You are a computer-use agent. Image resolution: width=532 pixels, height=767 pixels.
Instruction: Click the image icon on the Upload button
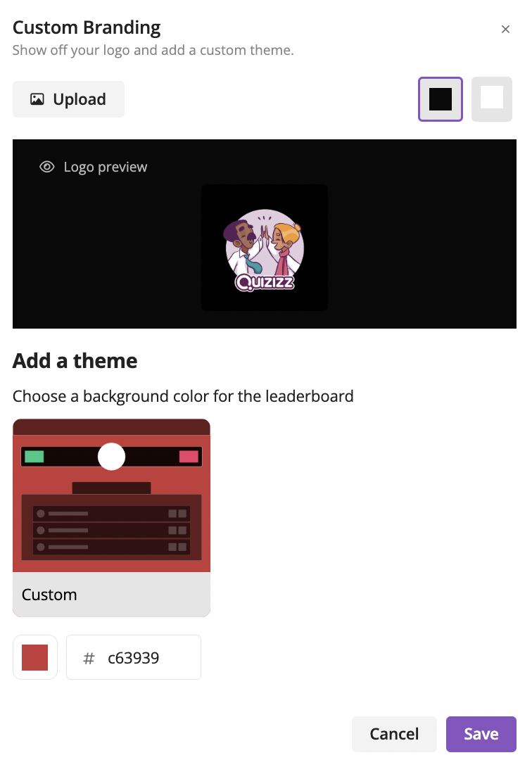pyautogui.click(x=37, y=99)
